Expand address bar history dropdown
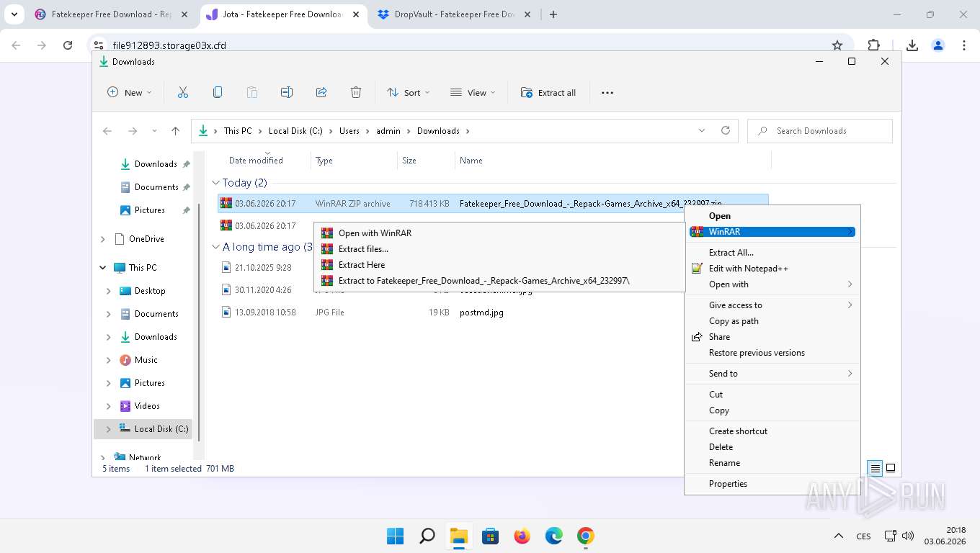980x553 pixels. click(702, 131)
